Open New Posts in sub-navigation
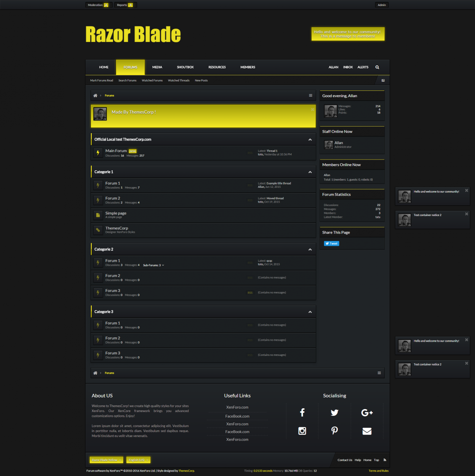Viewport: 475px width, 476px height. [x=201, y=80]
